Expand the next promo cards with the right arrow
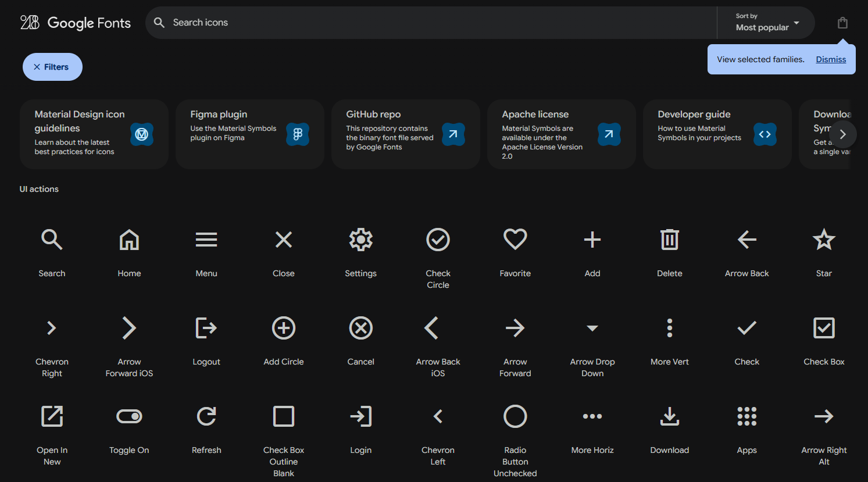Viewport: 868px width, 482px height. [x=842, y=134]
